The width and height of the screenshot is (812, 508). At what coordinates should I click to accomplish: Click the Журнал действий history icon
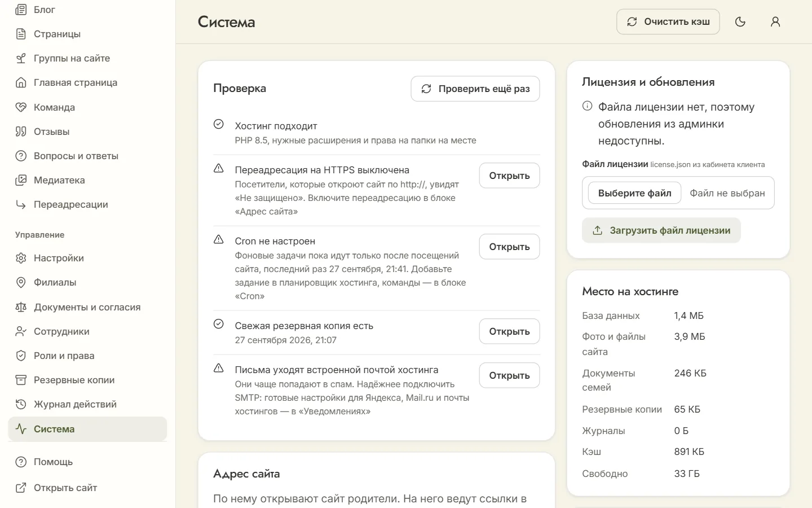click(x=21, y=404)
